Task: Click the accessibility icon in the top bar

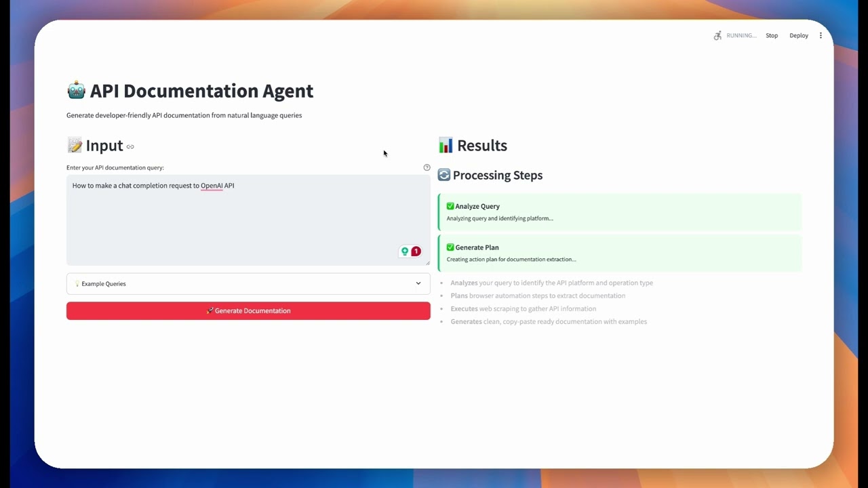Action: [717, 35]
